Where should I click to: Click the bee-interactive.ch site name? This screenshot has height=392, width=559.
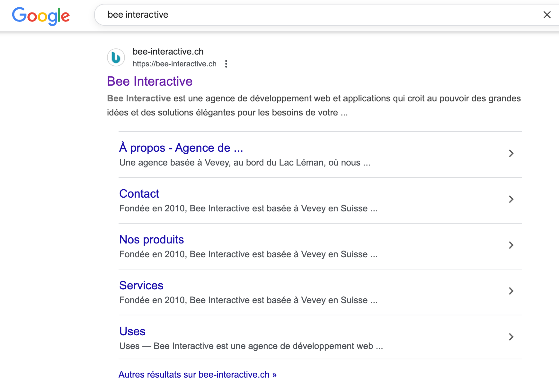pos(168,51)
